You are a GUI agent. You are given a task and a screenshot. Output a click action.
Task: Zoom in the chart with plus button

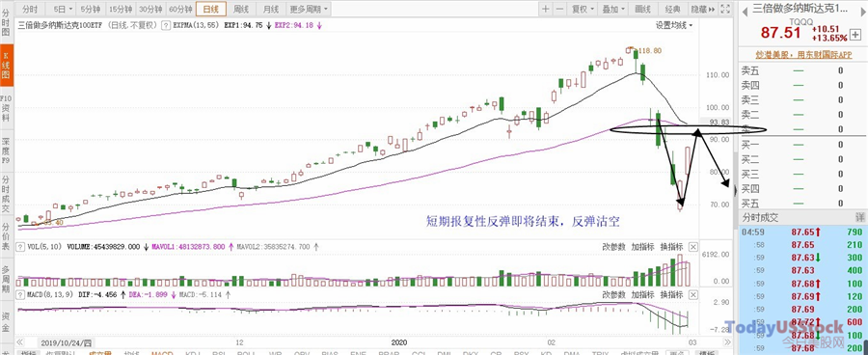[545, 9]
